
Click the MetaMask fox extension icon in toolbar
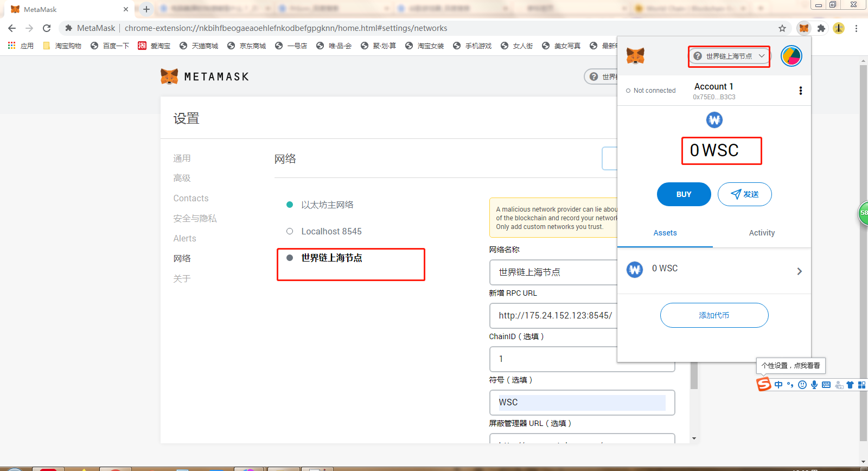coord(804,28)
